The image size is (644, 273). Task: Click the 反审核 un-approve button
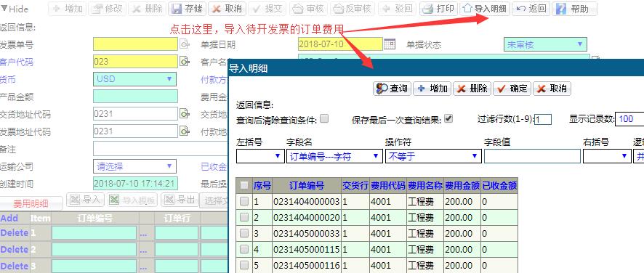(x=353, y=9)
